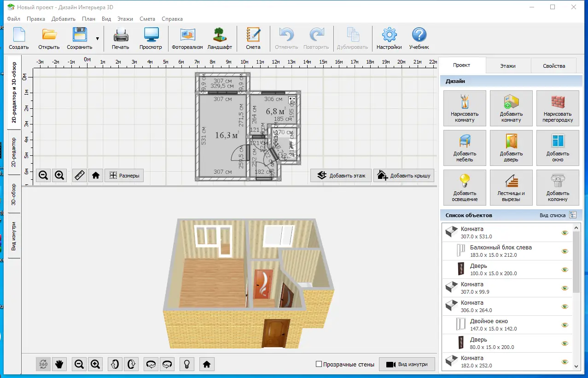Open the Смета estimate tool
The width and height of the screenshot is (588, 378).
tap(253, 39)
